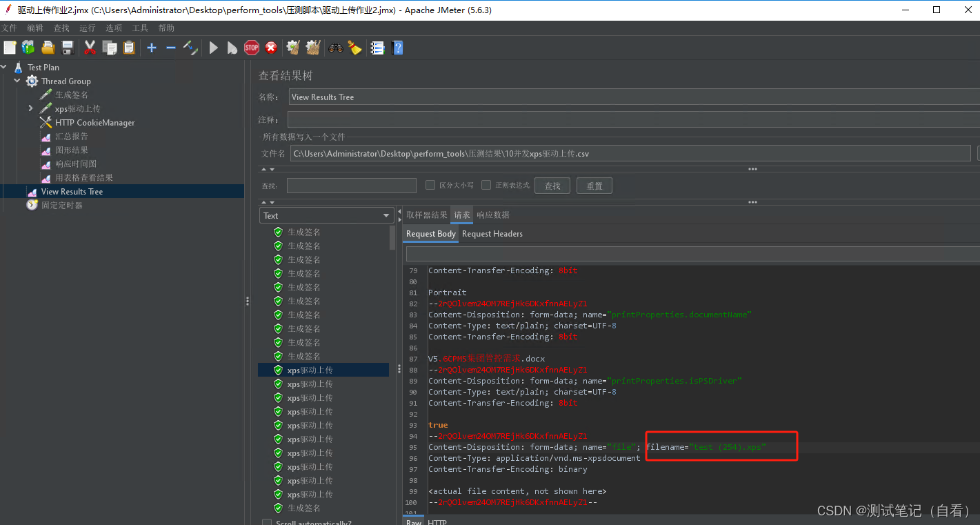Collapse all nodes with minus icon
This screenshot has height=525, width=980.
171,48
